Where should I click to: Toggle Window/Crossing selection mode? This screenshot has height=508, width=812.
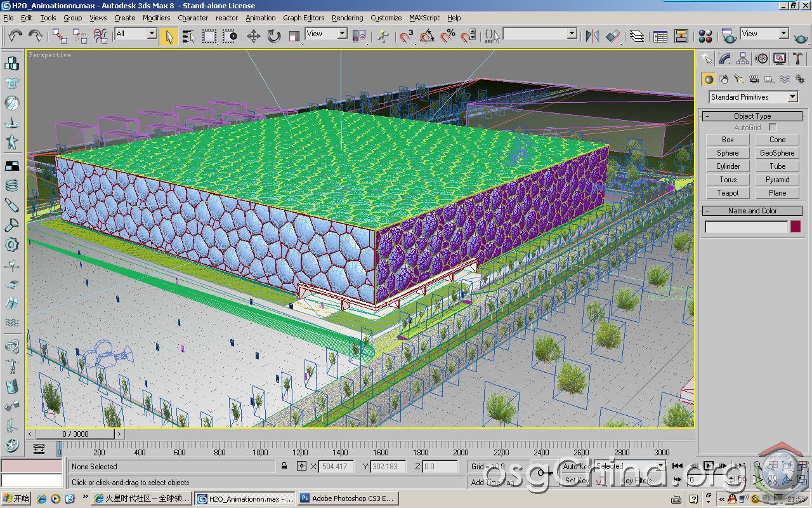point(230,36)
